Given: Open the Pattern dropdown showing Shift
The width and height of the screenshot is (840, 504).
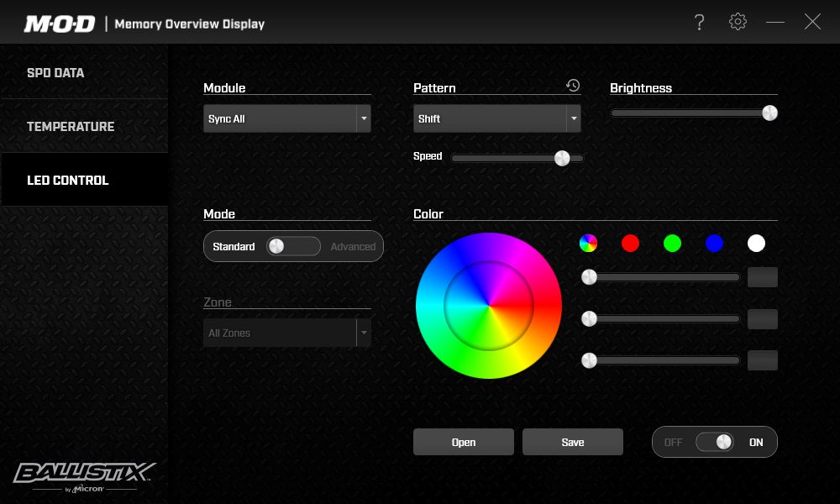Looking at the screenshot, I should click(x=496, y=119).
